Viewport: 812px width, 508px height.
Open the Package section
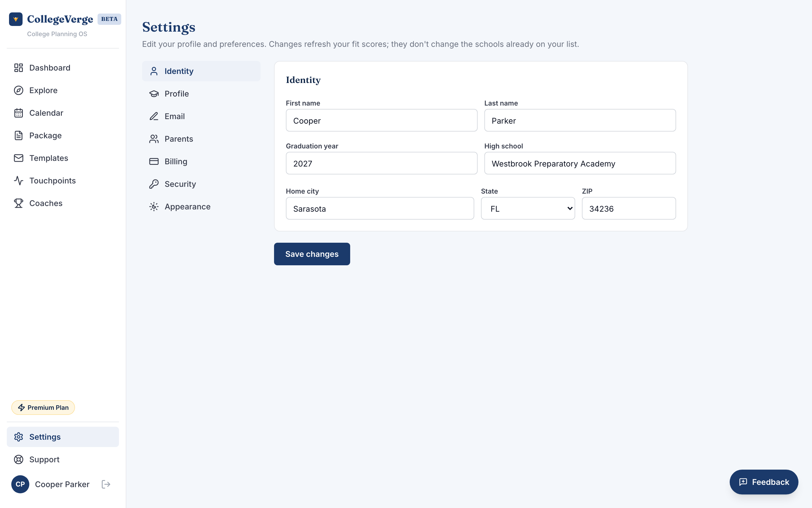tap(63, 135)
